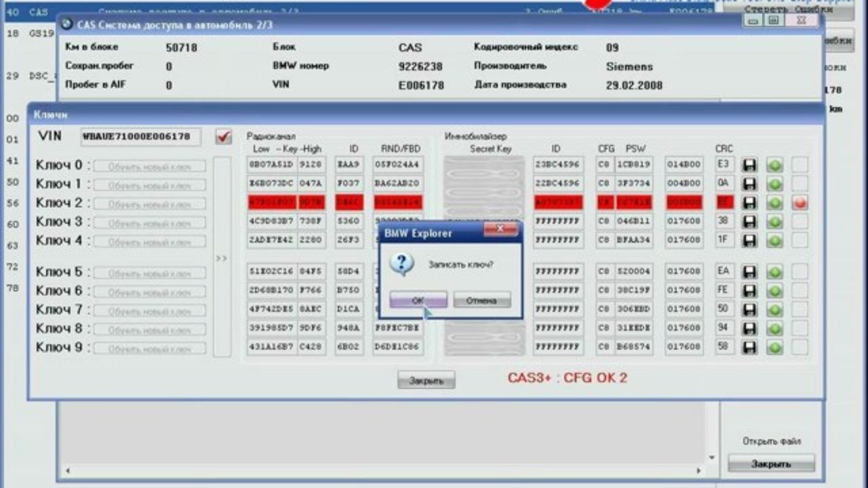
Task: Close the BMW Explorer dialog with X
Action: [x=500, y=230]
